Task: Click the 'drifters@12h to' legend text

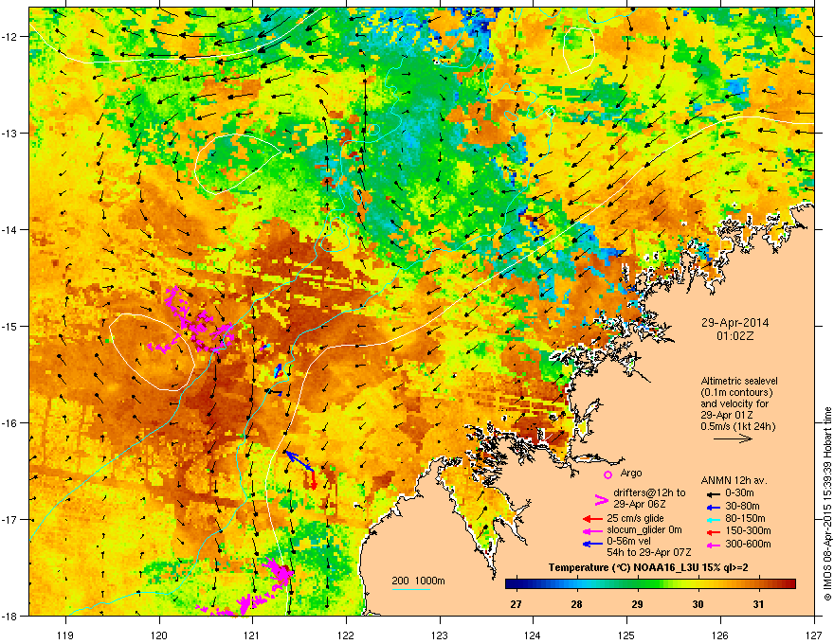Action: tap(649, 493)
